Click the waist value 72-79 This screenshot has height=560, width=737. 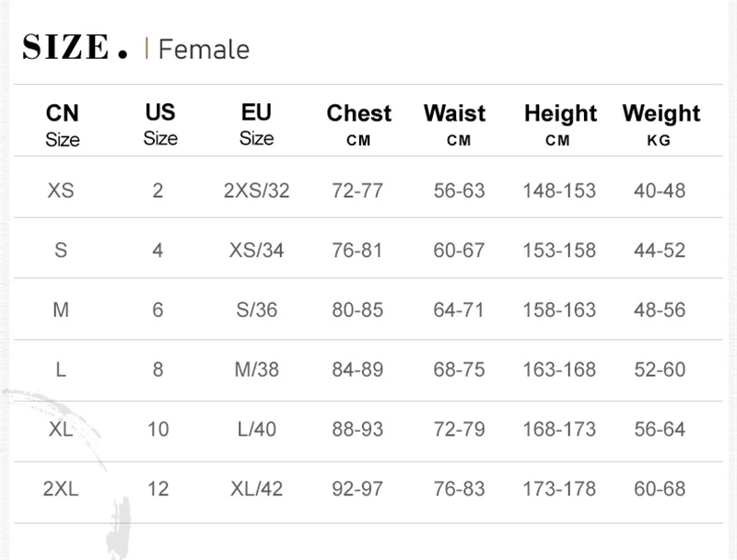[459, 429]
